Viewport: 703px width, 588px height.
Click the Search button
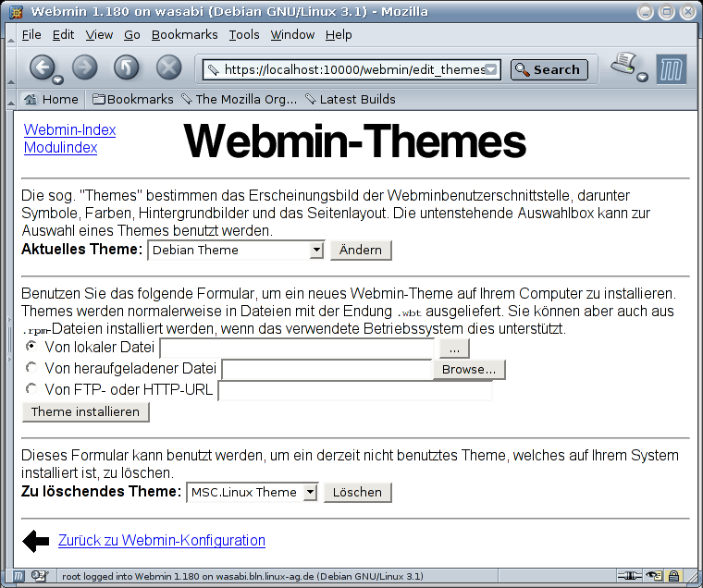click(549, 70)
